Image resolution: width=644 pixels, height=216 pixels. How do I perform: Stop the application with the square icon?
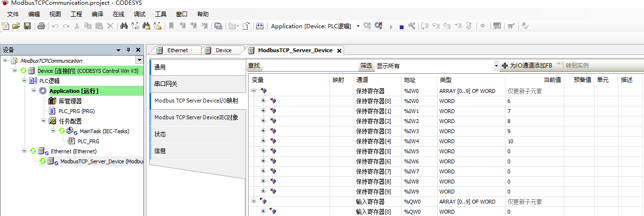pyautogui.click(x=402, y=27)
